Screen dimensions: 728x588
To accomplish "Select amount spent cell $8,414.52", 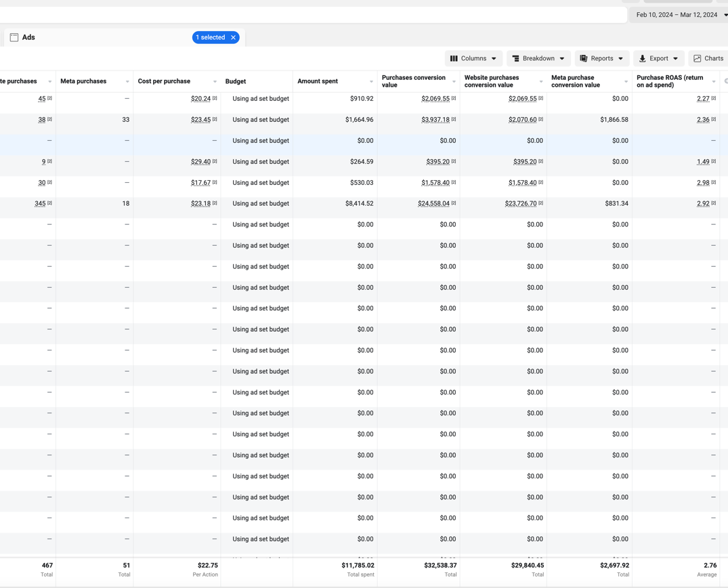I will [360, 203].
